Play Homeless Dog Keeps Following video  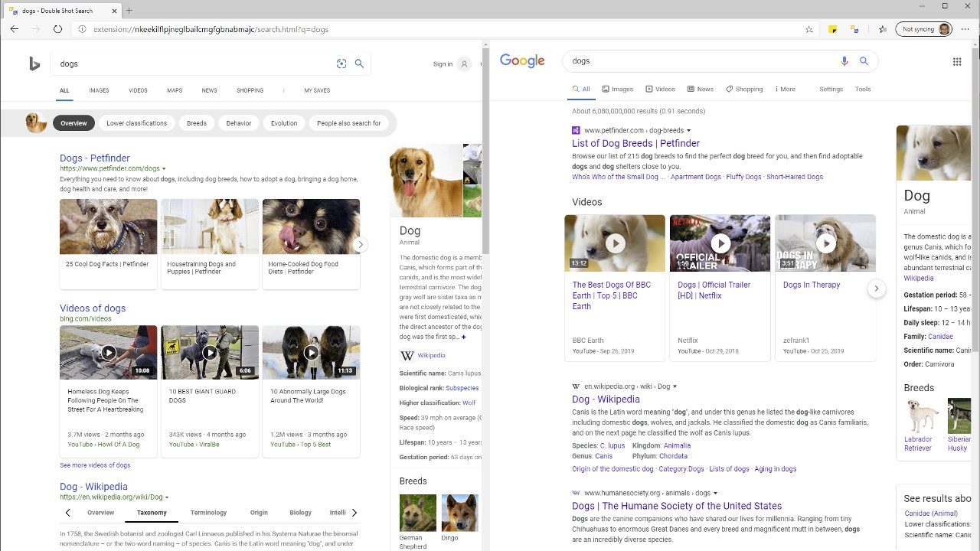(109, 353)
